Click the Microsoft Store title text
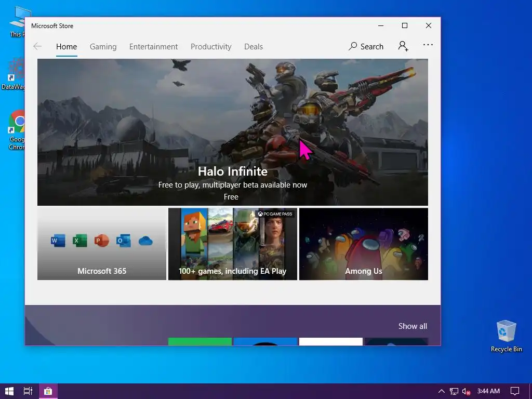The image size is (532, 399). [x=52, y=26]
